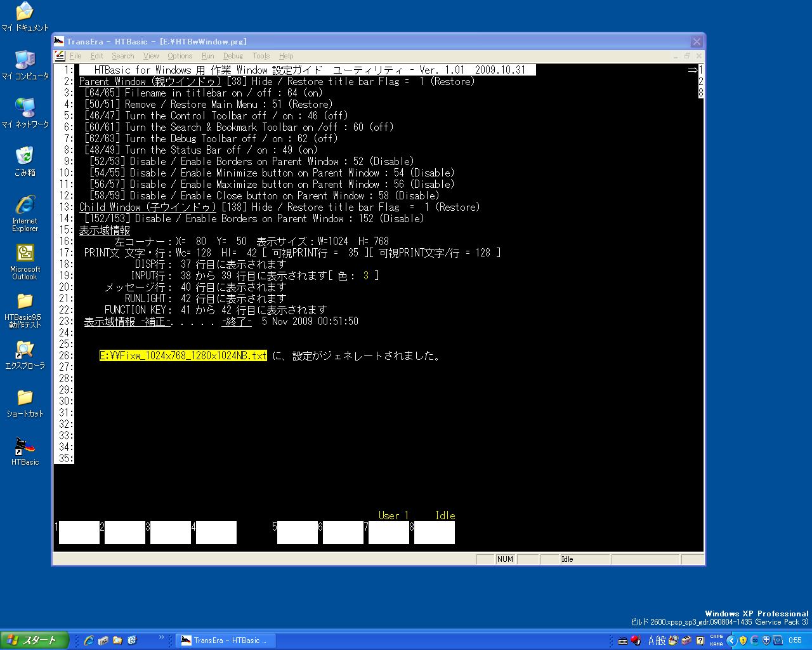Click the taskbar clock showing 0:55

click(x=795, y=640)
